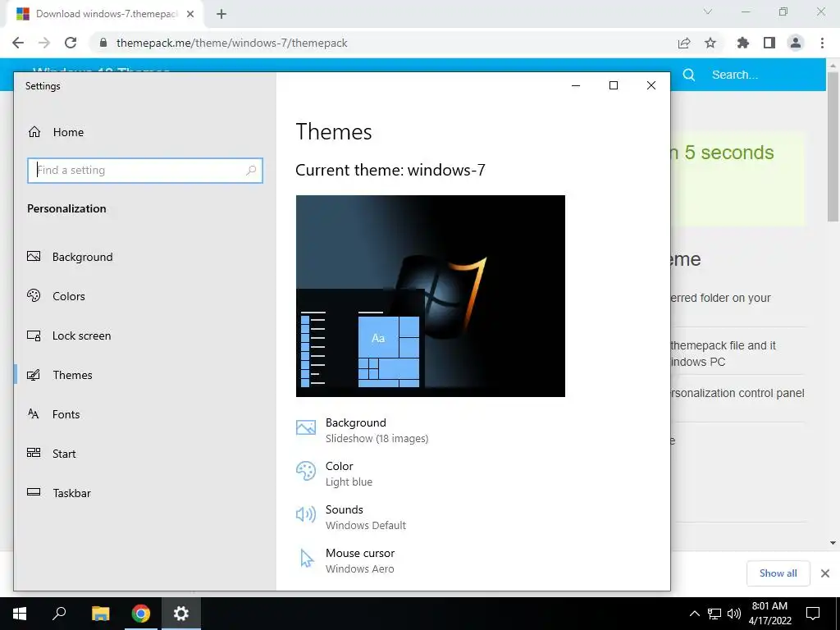Open Chrome tab search dropdown arrow

[708, 11]
